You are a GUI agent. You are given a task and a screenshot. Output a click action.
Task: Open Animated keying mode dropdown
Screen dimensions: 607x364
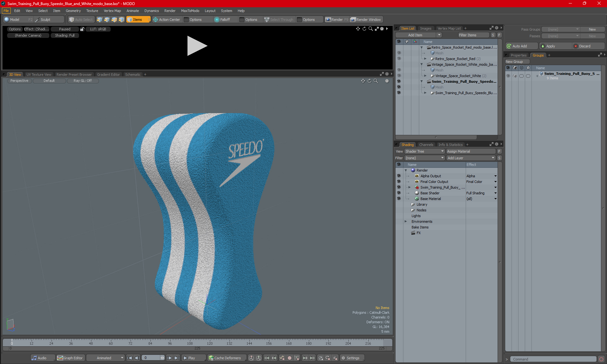coord(106,358)
